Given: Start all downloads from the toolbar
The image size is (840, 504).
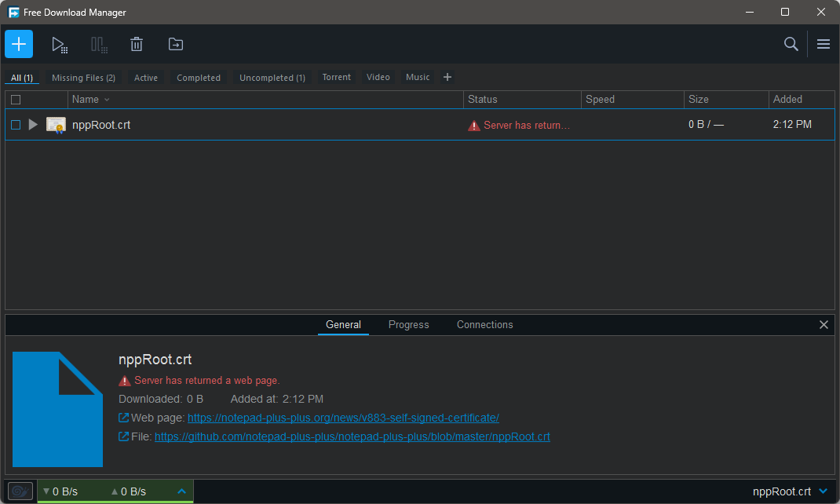Looking at the screenshot, I should tap(60, 45).
